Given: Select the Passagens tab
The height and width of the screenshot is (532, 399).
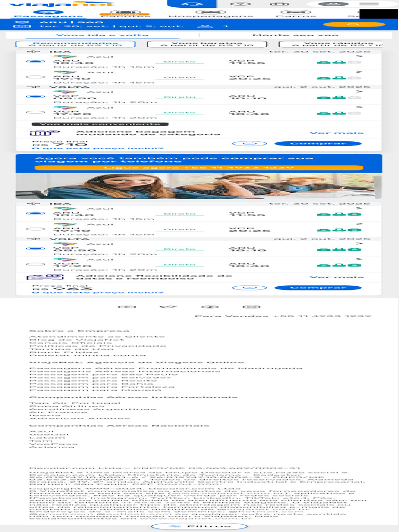Looking at the screenshot, I should pos(48,14).
